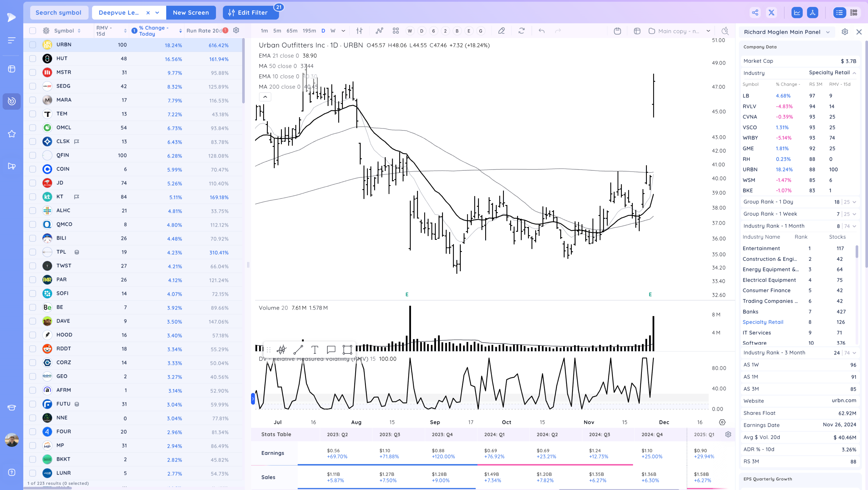The image size is (868, 490).
Task: Expand Group Rank - 1 Week row
Action: click(854, 214)
